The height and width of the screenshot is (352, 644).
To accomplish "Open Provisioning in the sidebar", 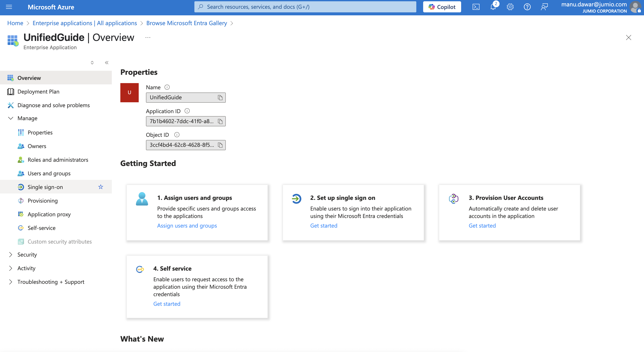I will 42,201.
